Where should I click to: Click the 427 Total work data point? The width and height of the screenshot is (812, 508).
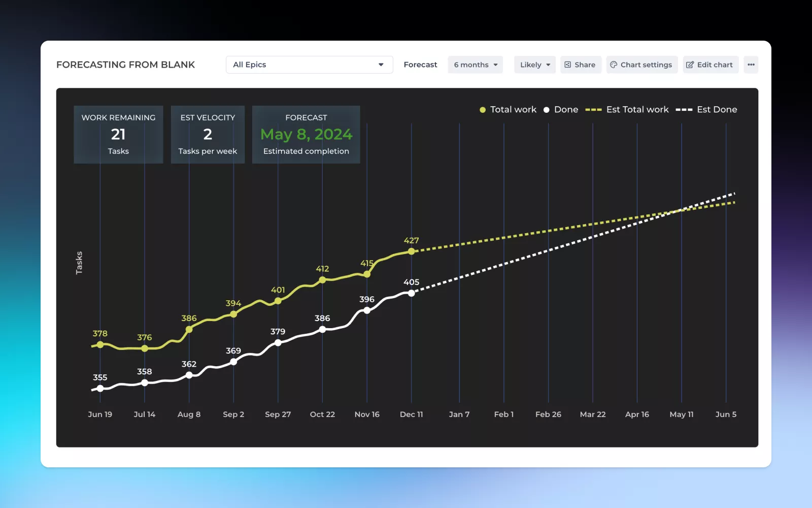(412, 251)
